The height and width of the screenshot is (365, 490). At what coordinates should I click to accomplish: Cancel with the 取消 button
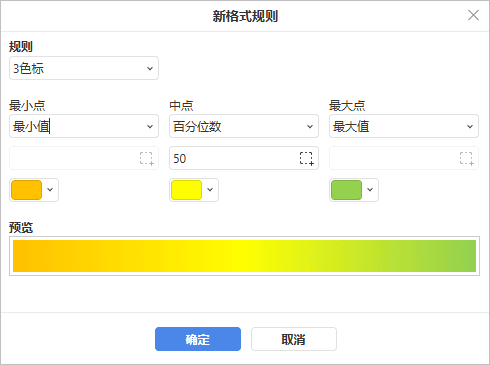pos(294,339)
